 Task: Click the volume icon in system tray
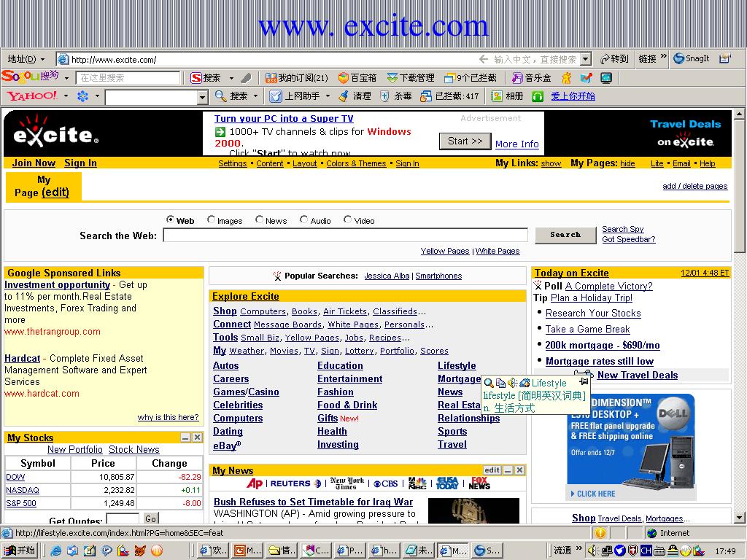click(x=592, y=551)
